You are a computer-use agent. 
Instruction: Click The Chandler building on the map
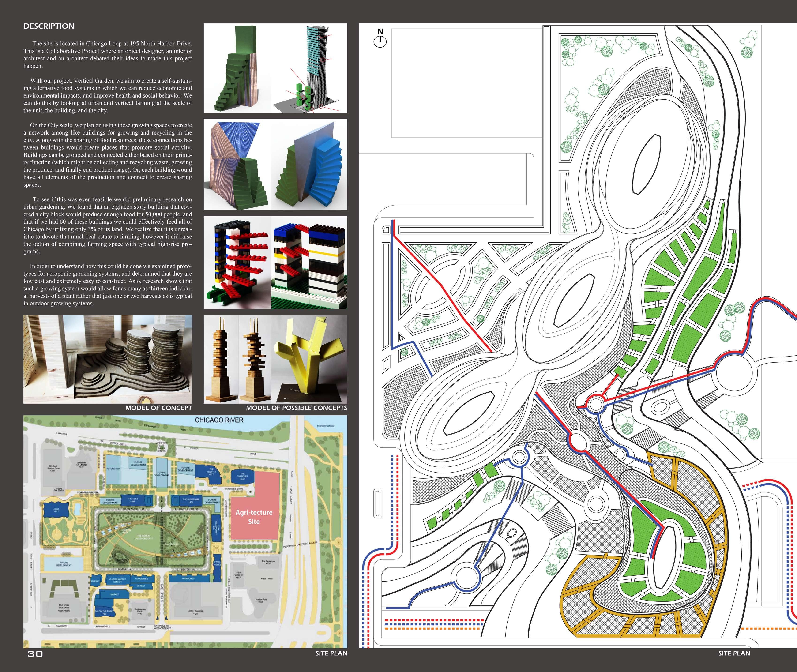[242, 476]
